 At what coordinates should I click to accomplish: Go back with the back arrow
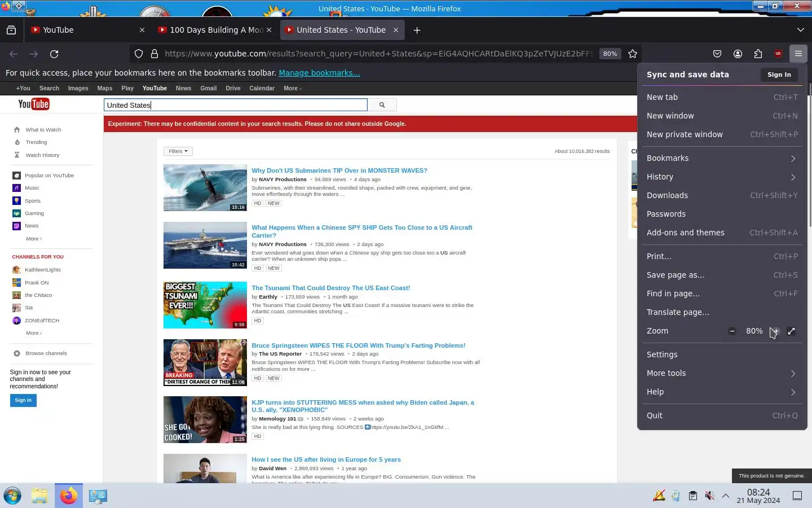coord(14,54)
